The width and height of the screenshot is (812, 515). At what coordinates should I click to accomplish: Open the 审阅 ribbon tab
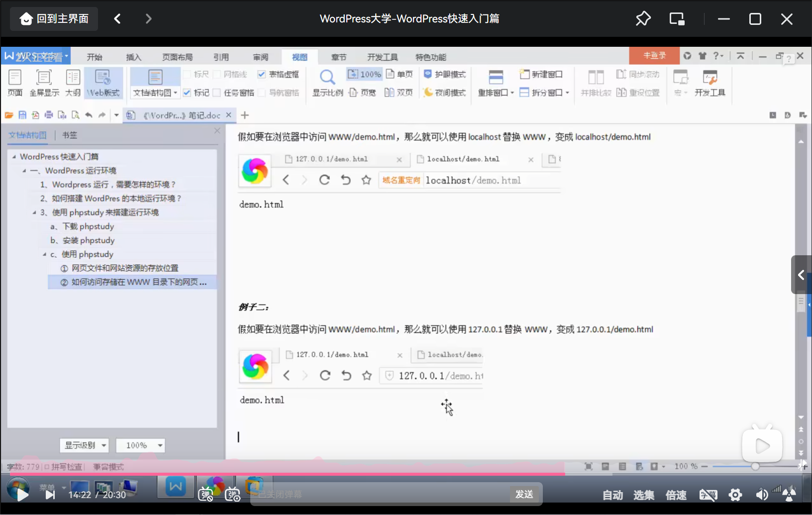pyautogui.click(x=260, y=57)
